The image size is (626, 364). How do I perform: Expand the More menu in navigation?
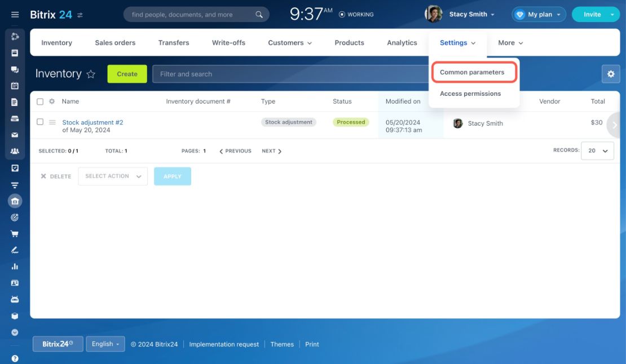[x=510, y=43]
